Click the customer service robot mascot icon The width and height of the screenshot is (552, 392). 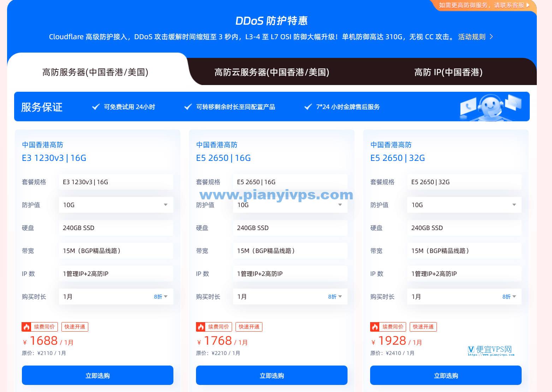(x=490, y=106)
